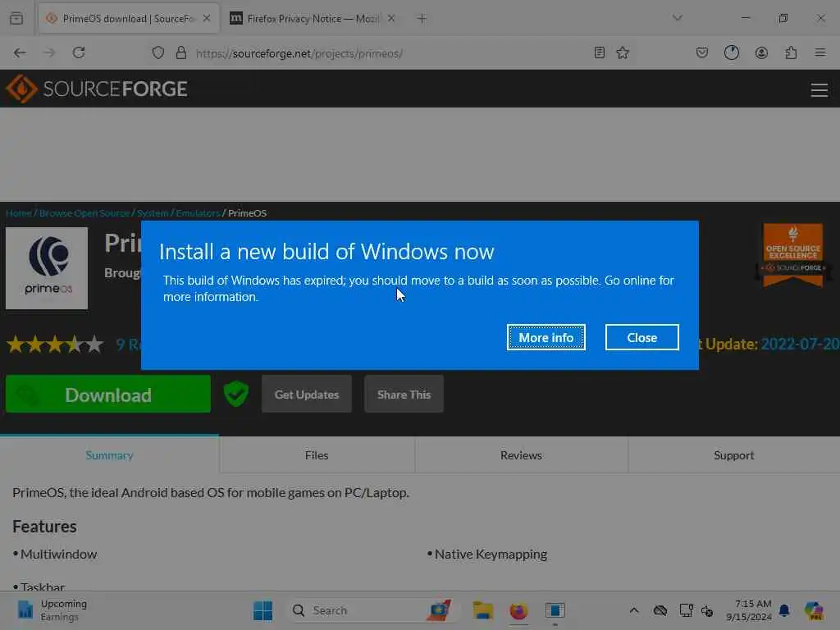This screenshot has width=840, height=630.
Task: Open the list all tabs dropdown
Action: 677,18
